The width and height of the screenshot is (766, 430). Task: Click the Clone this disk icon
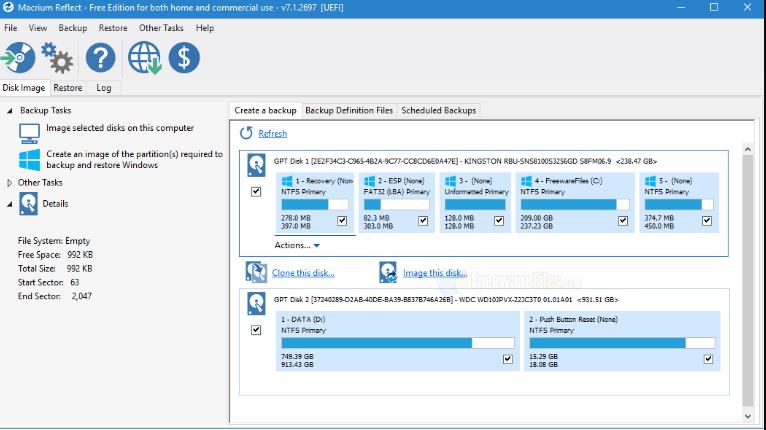coord(256,273)
